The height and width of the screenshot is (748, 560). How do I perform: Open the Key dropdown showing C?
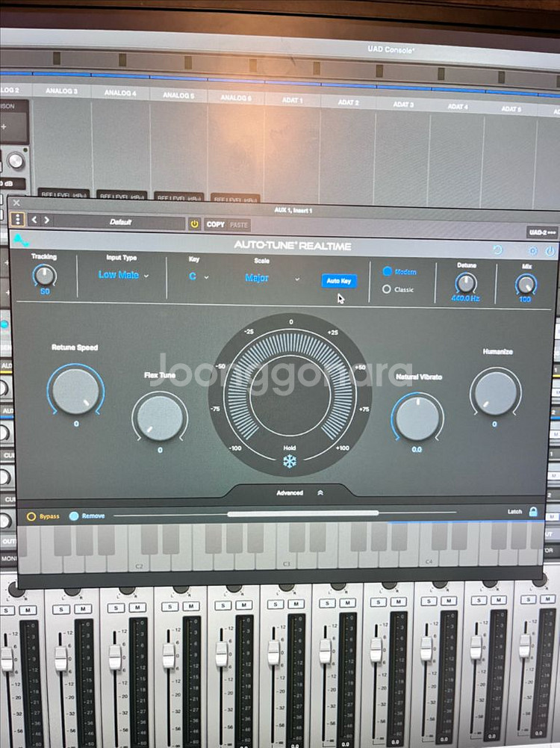pyautogui.click(x=199, y=276)
